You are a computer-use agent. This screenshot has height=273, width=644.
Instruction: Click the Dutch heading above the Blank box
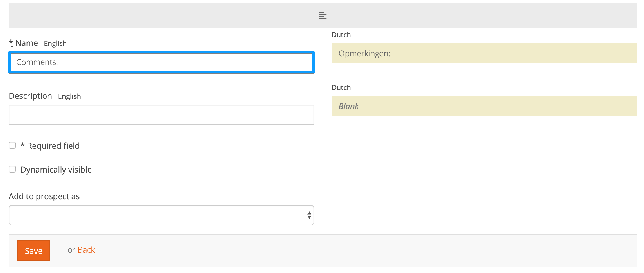tap(341, 88)
